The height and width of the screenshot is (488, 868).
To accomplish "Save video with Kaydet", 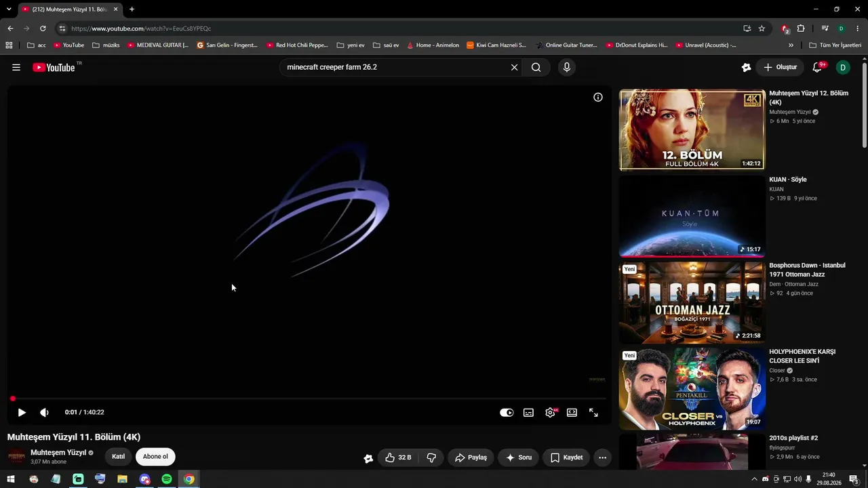I will 566,457.
